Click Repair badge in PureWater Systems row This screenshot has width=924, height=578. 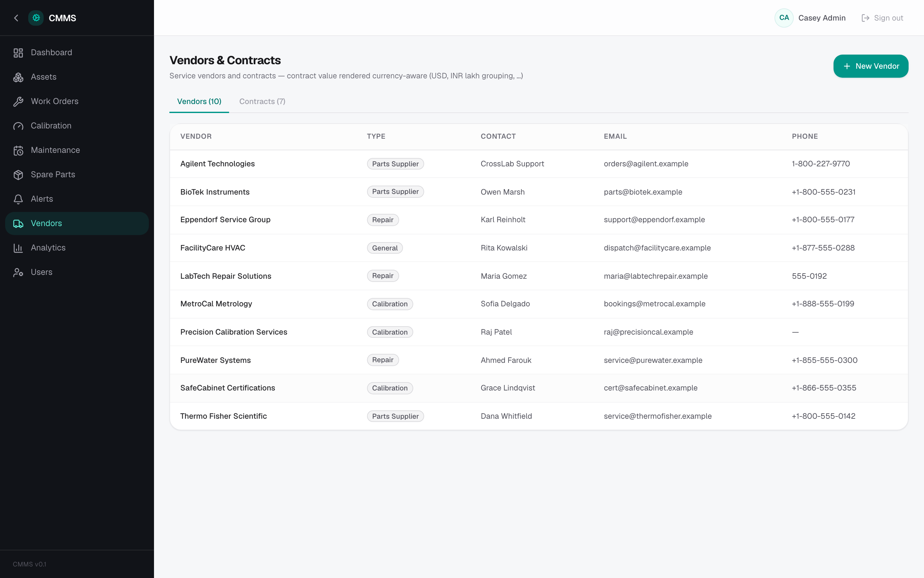382,360
